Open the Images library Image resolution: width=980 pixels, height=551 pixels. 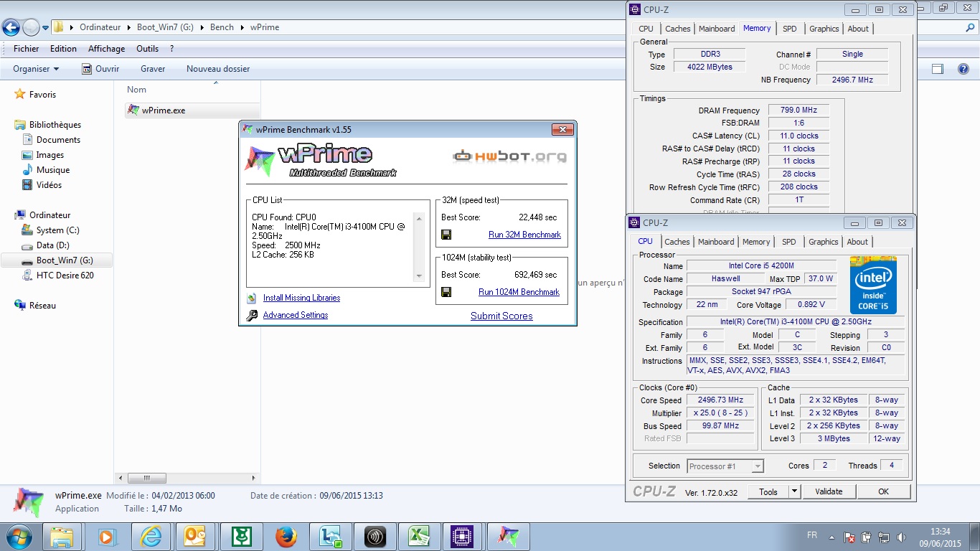(x=50, y=155)
